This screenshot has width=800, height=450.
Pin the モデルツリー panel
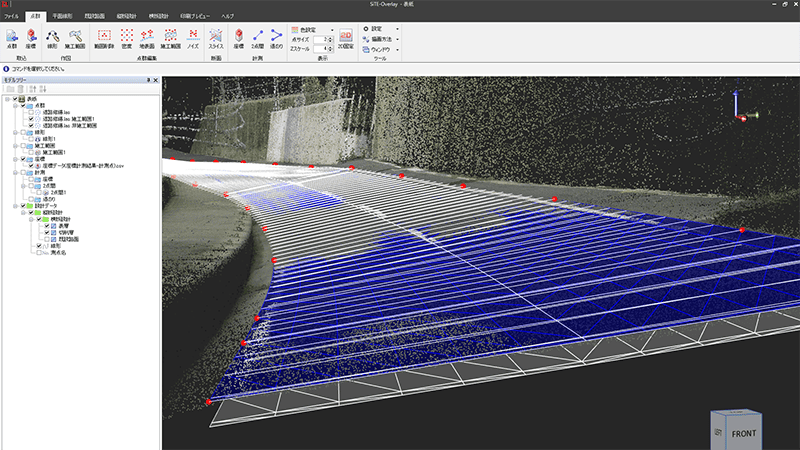[148, 80]
